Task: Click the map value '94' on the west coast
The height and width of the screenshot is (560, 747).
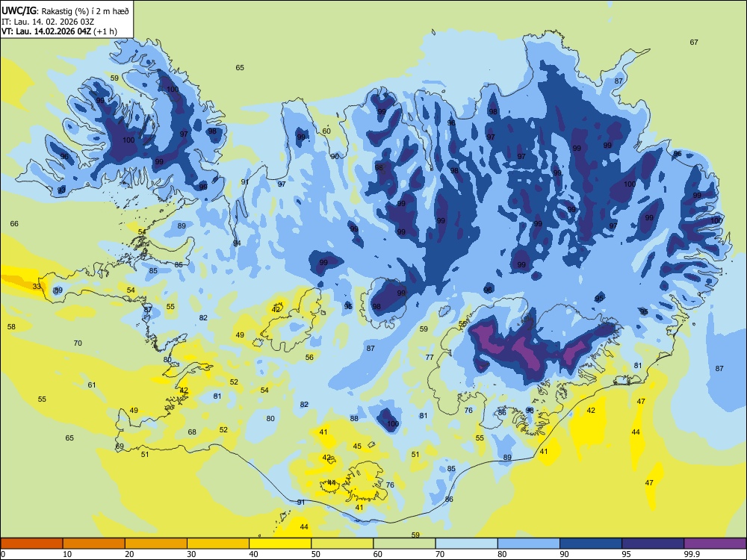Action: pyautogui.click(x=237, y=243)
